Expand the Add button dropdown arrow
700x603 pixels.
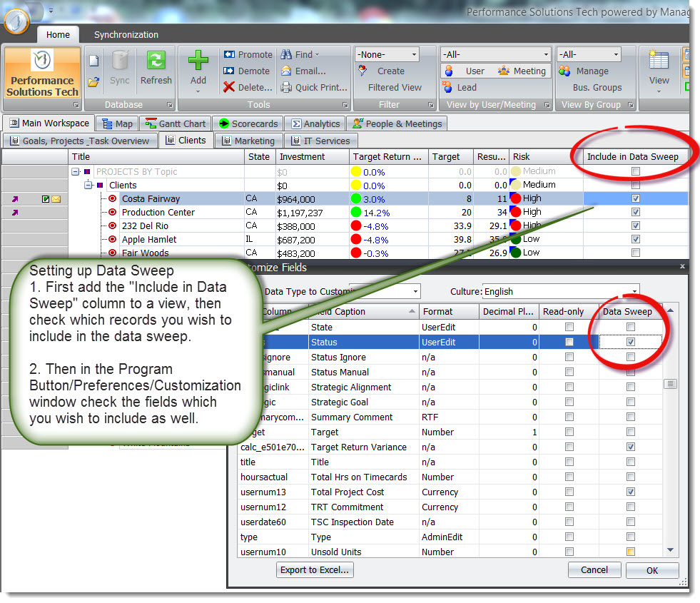pyautogui.click(x=198, y=92)
